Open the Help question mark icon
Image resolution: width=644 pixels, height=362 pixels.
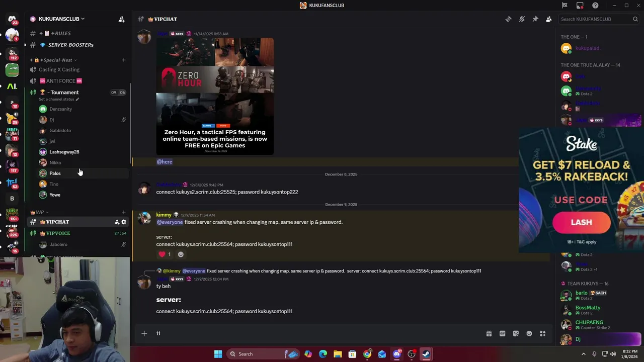[596, 5]
